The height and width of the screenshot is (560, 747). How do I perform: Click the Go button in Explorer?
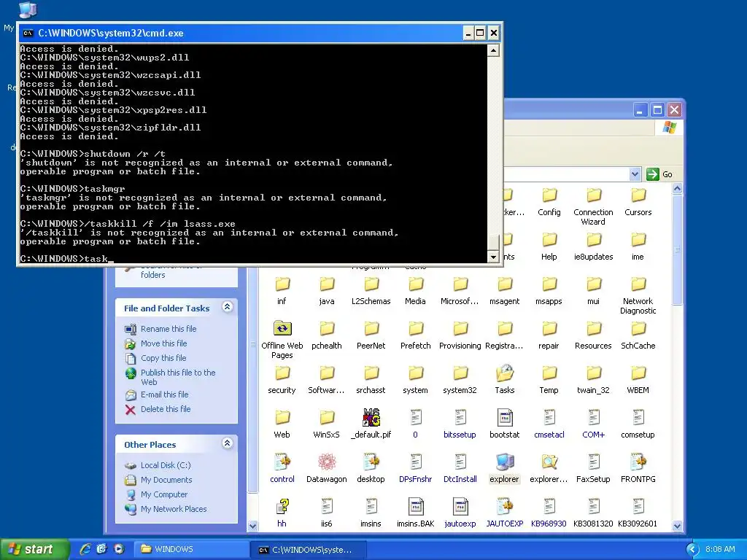pyautogui.click(x=659, y=174)
